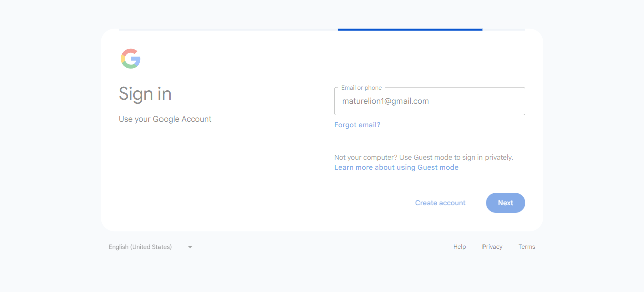Open the Privacy footer link
The width and height of the screenshot is (644, 292).
point(492,247)
